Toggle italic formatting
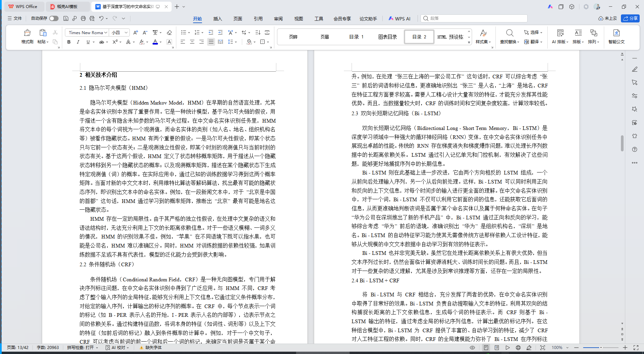The width and height of the screenshot is (644, 354). pyautogui.click(x=78, y=42)
